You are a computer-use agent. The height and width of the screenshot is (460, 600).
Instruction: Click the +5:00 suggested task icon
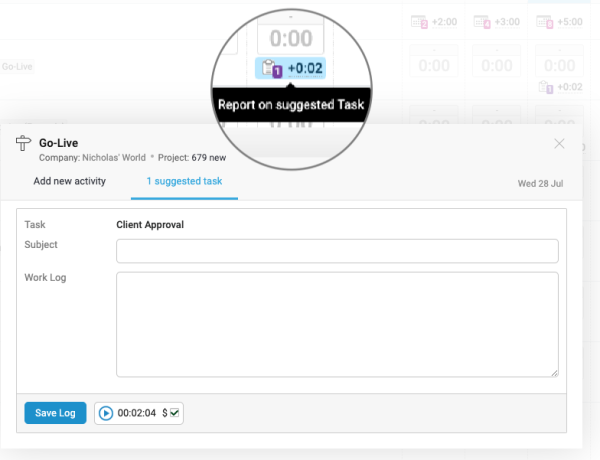point(547,21)
